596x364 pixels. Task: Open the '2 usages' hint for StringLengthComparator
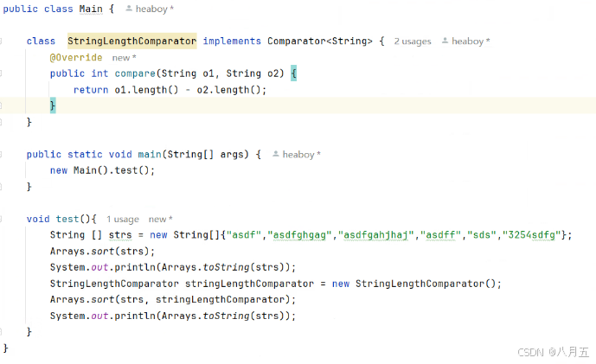pos(413,41)
